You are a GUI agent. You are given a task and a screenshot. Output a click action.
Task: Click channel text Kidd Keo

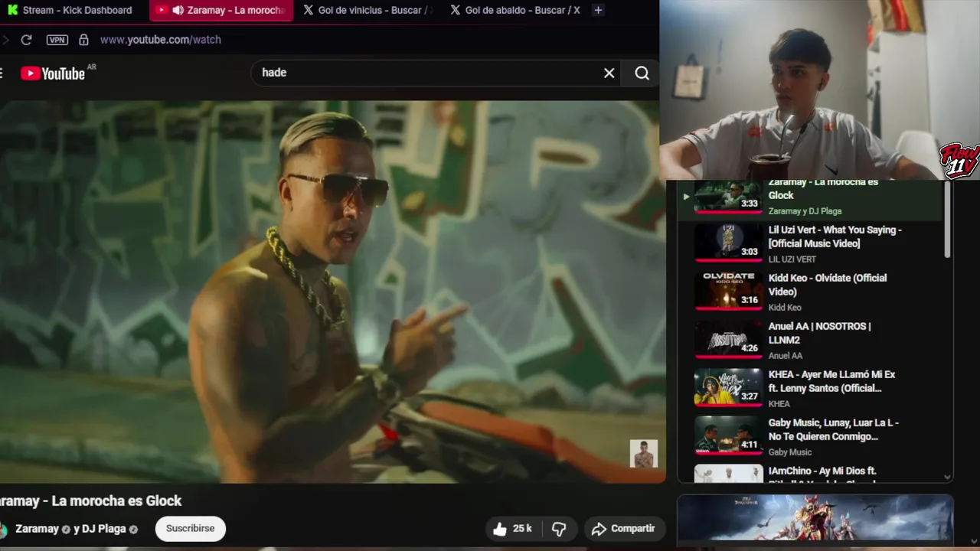pyautogui.click(x=785, y=308)
